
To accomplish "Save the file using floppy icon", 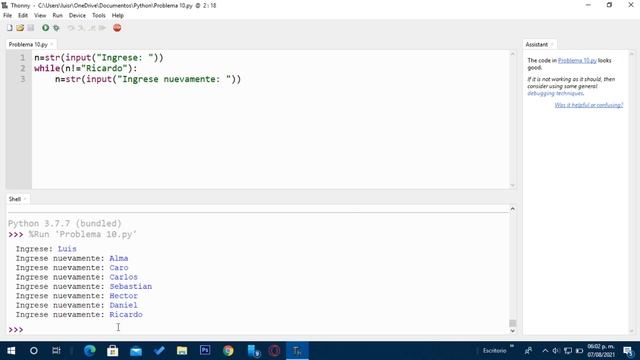I will (31, 28).
